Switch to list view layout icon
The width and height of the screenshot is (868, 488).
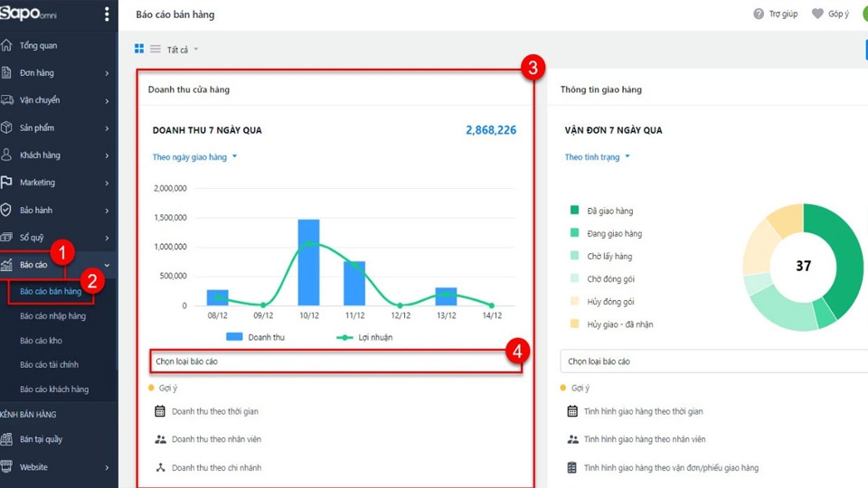[155, 49]
